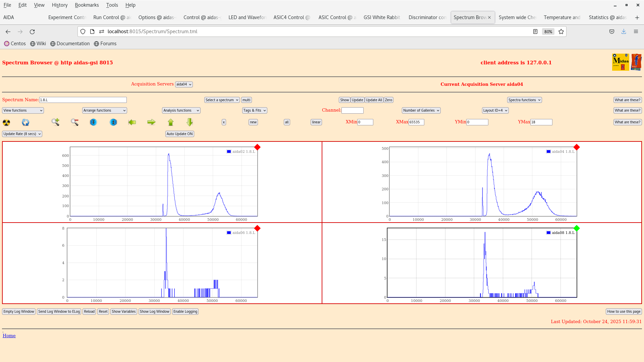Click the Home link
The height and width of the screenshot is (362, 644).
(x=9, y=336)
